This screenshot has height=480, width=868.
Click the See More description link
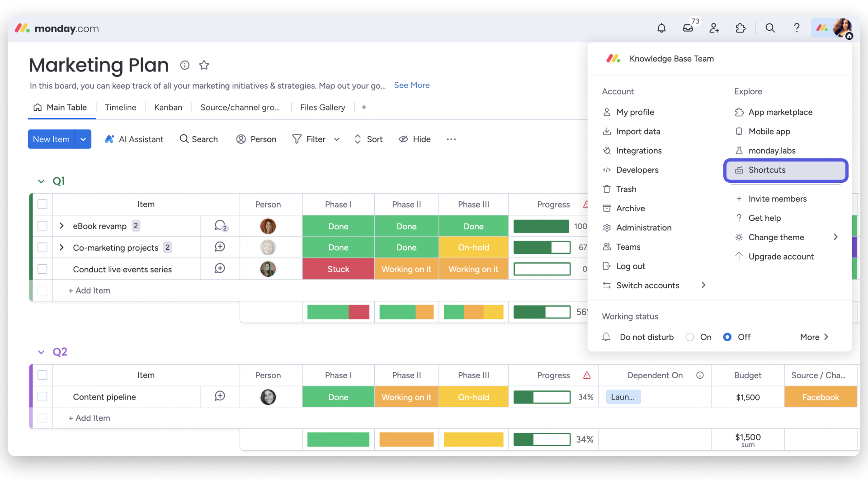(412, 85)
